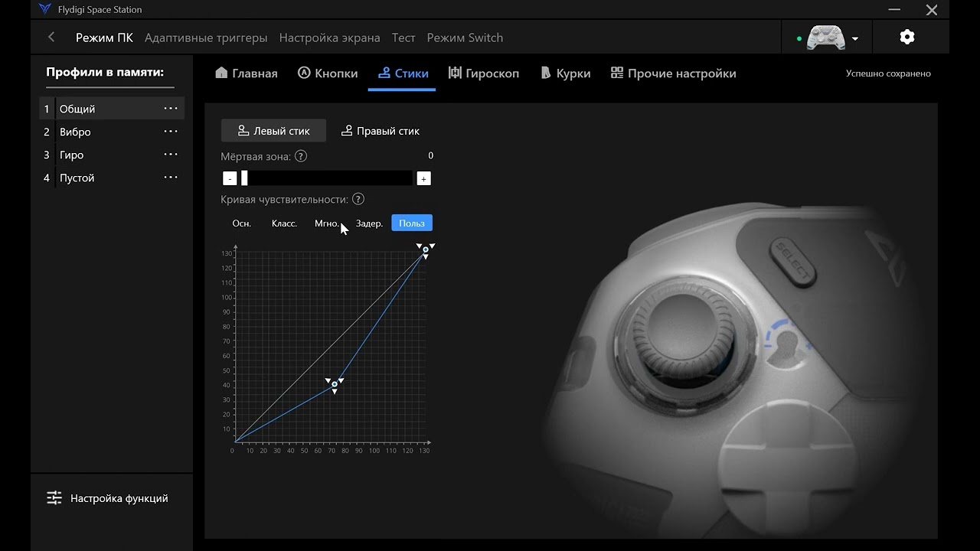Viewport: 980px width, 551px height.
Task: Open help for Мёртвая зона
Action: click(x=301, y=156)
